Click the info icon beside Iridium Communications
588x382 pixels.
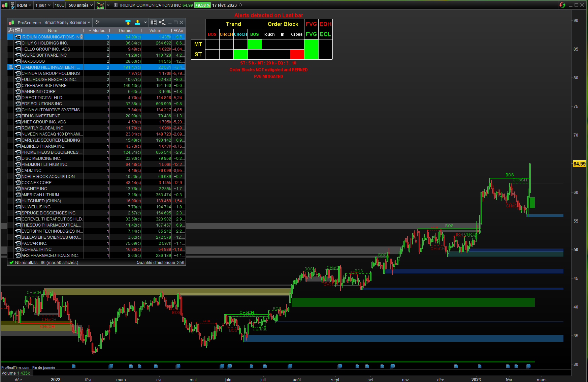point(116,5)
